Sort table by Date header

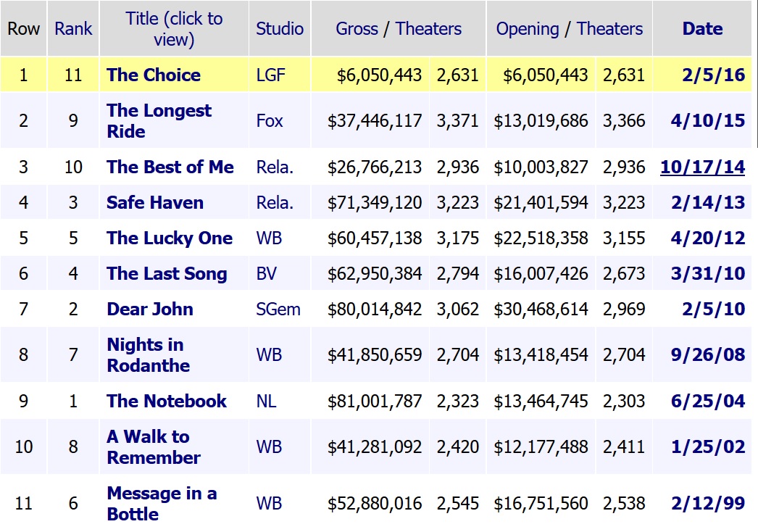coord(702,29)
